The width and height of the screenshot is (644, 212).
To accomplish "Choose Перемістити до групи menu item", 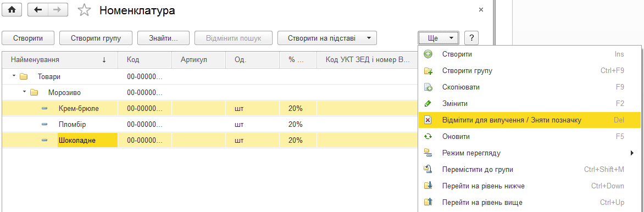I will (529, 169).
